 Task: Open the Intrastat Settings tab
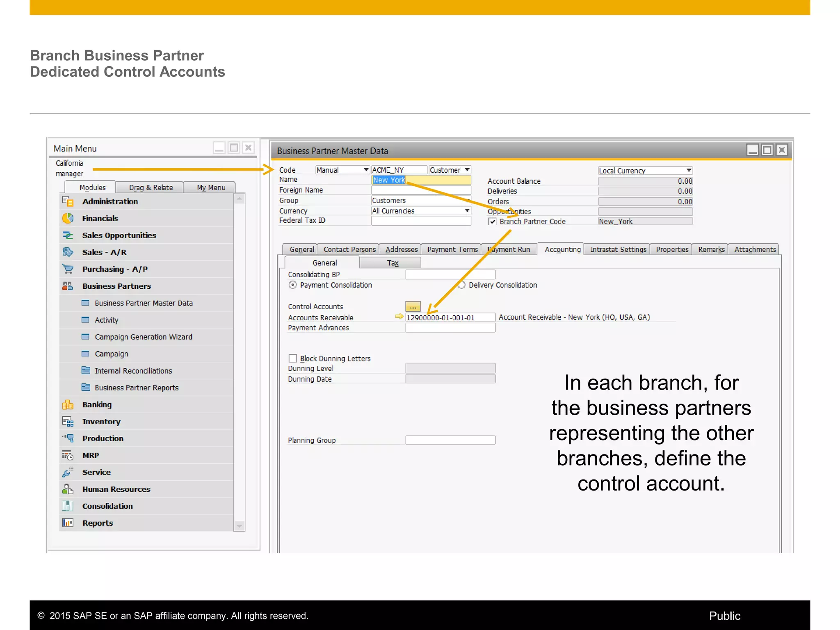[618, 249]
